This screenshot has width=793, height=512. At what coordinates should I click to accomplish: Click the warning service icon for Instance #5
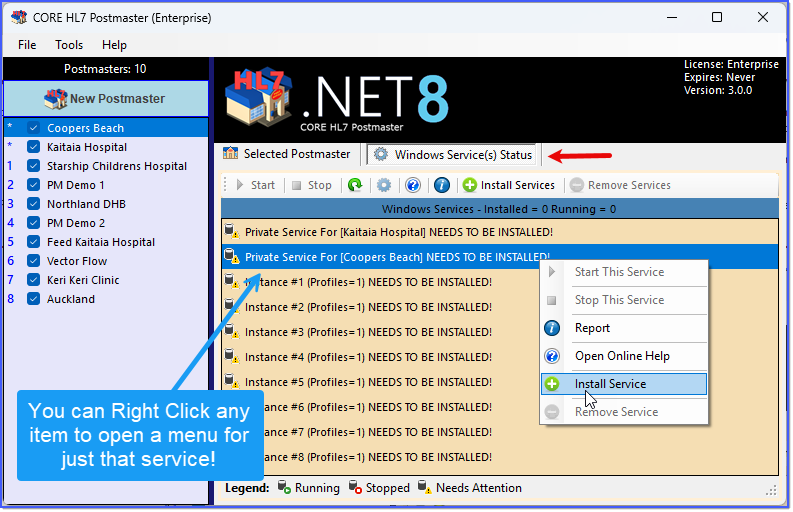[x=232, y=380]
